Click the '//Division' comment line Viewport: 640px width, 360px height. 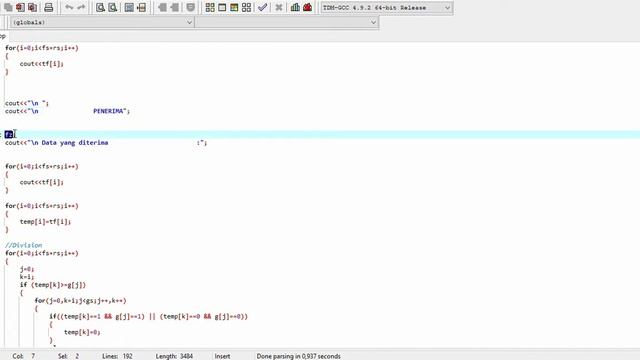[23, 245]
